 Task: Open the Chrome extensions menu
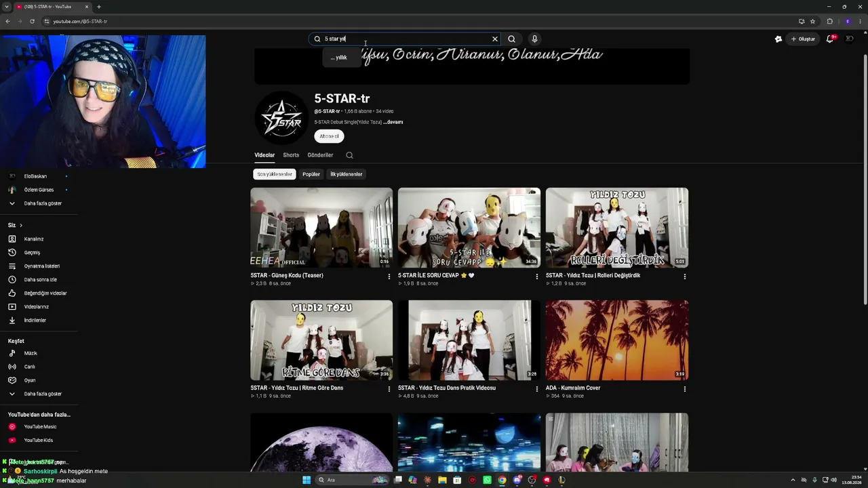point(829,21)
